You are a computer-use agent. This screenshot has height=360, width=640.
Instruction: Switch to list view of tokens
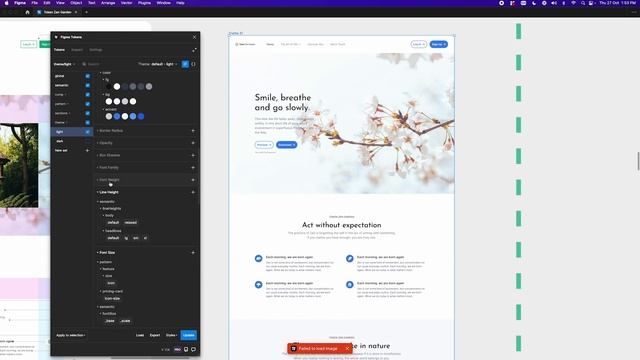[185, 64]
